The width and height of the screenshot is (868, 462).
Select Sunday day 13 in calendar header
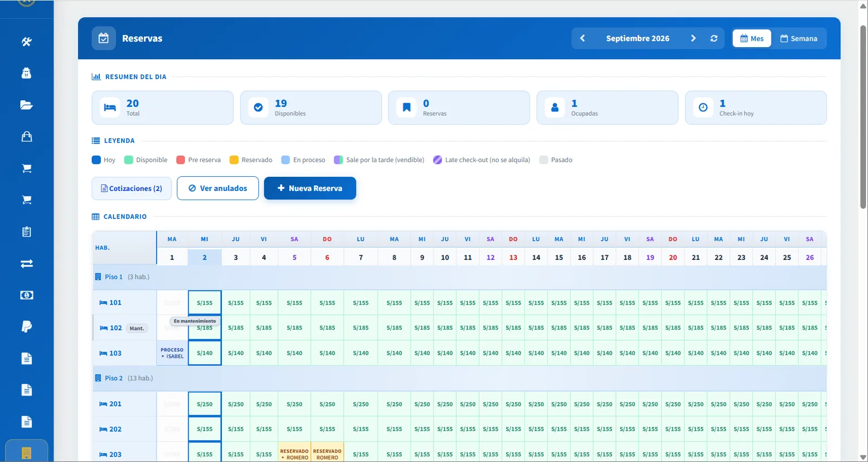coord(513,258)
